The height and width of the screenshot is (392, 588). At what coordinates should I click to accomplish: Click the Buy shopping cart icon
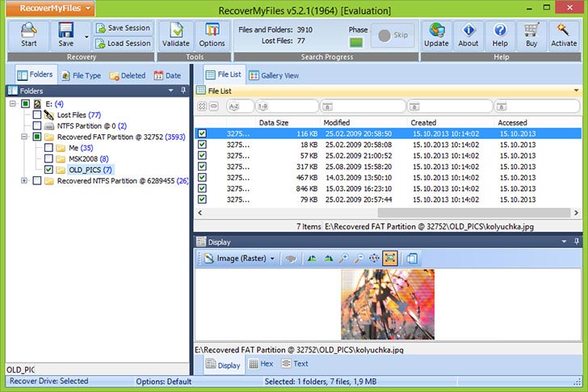point(531,30)
